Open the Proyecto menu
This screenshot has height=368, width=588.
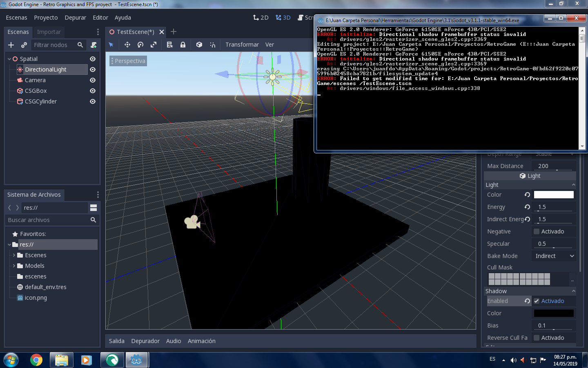click(46, 18)
